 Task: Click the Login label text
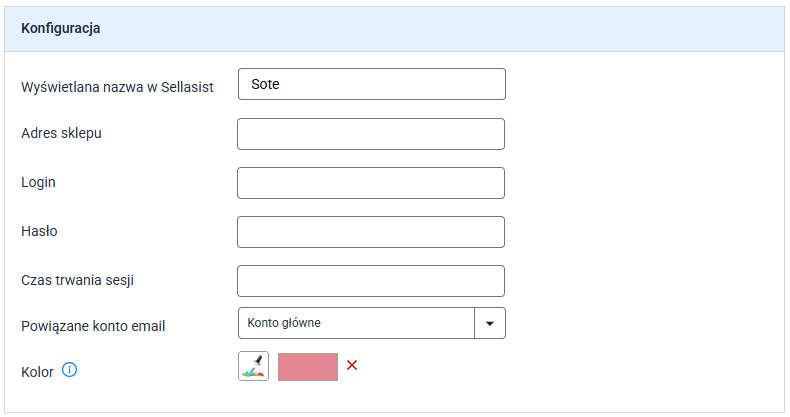[x=38, y=183]
